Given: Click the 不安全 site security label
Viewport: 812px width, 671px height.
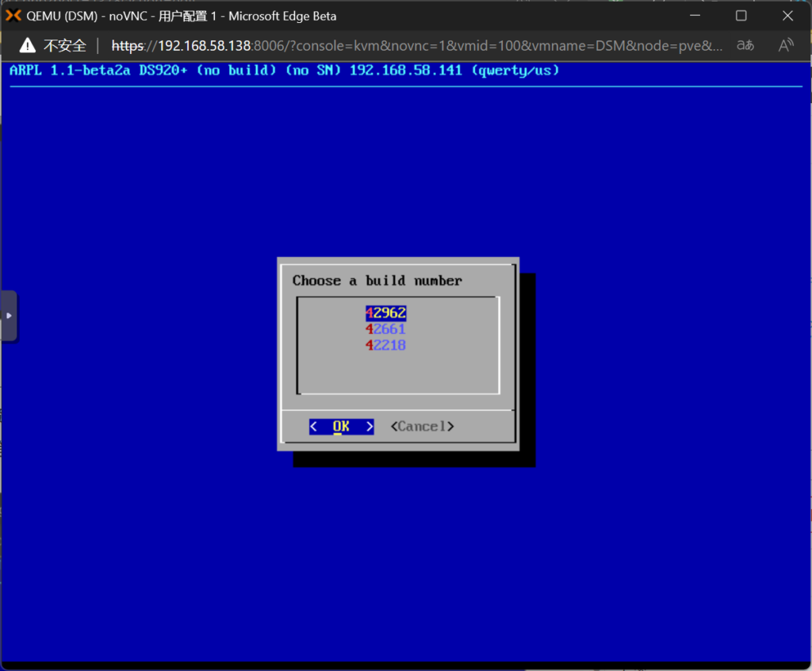Looking at the screenshot, I should click(64, 45).
